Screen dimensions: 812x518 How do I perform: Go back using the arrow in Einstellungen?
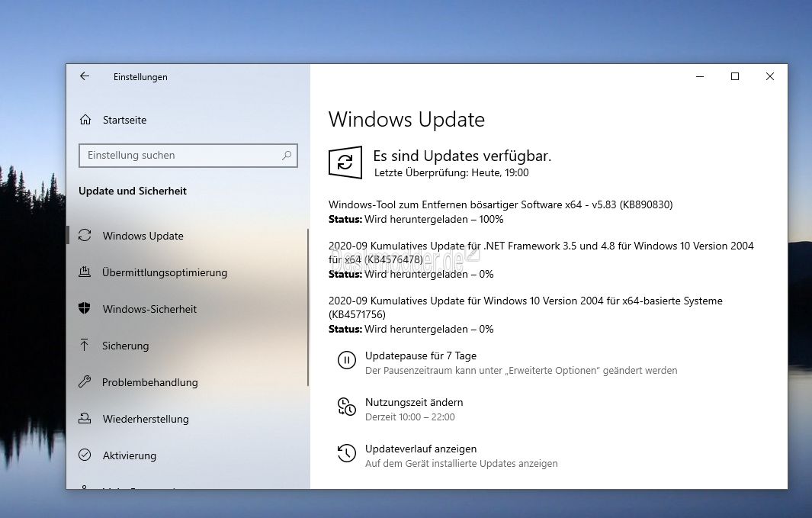(85, 76)
